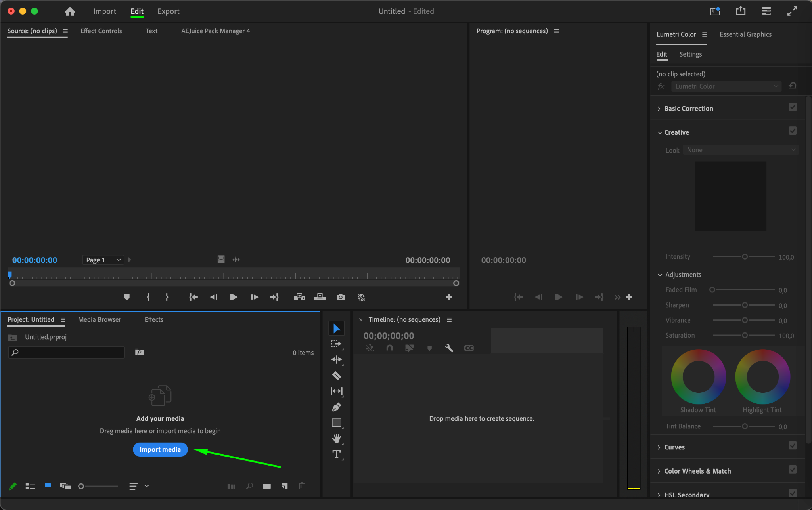
Task: Select the Pen tool
Action: click(x=336, y=407)
